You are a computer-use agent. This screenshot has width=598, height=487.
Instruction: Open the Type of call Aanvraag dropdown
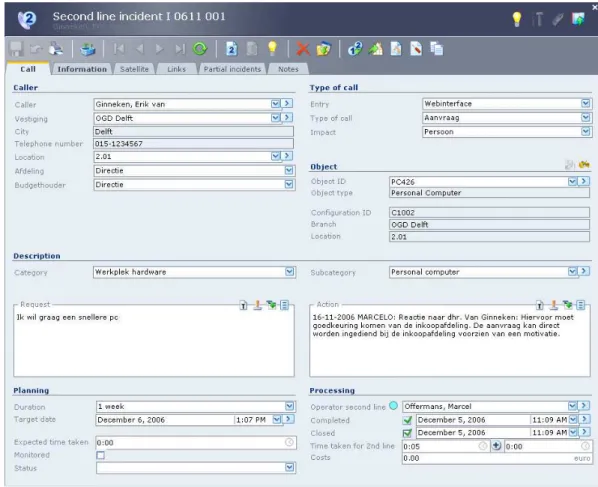[586, 117]
